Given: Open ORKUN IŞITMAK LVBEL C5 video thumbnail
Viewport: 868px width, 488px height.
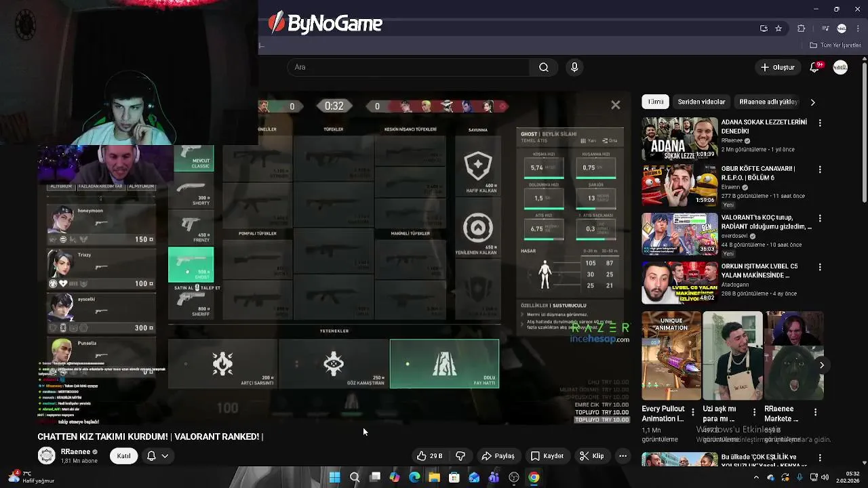Looking at the screenshot, I should [x=679, y=283].
